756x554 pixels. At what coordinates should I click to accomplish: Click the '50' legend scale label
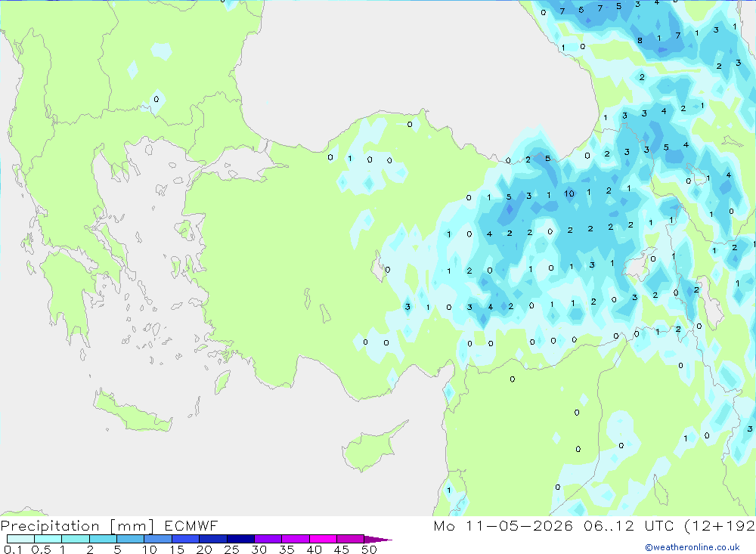369,549
